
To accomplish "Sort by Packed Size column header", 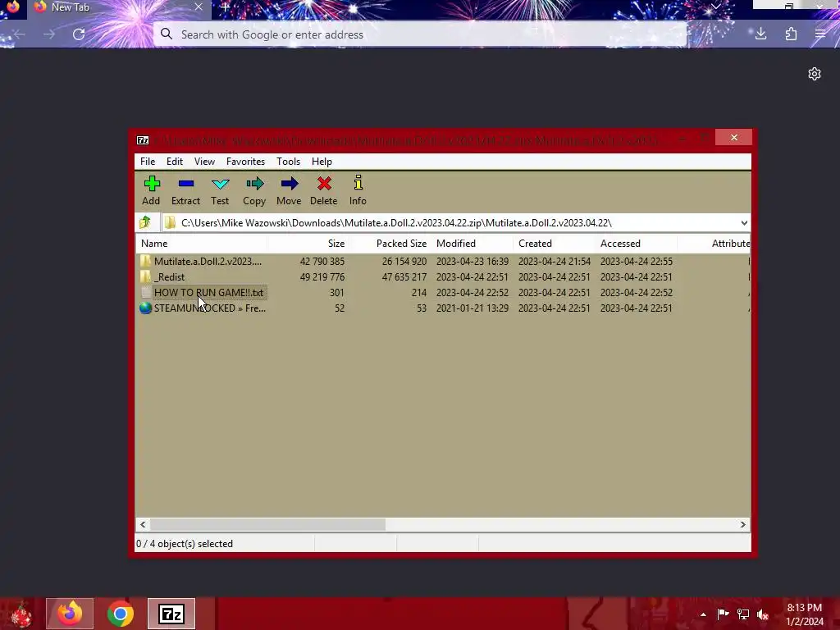I will click(x=390, y=243).
